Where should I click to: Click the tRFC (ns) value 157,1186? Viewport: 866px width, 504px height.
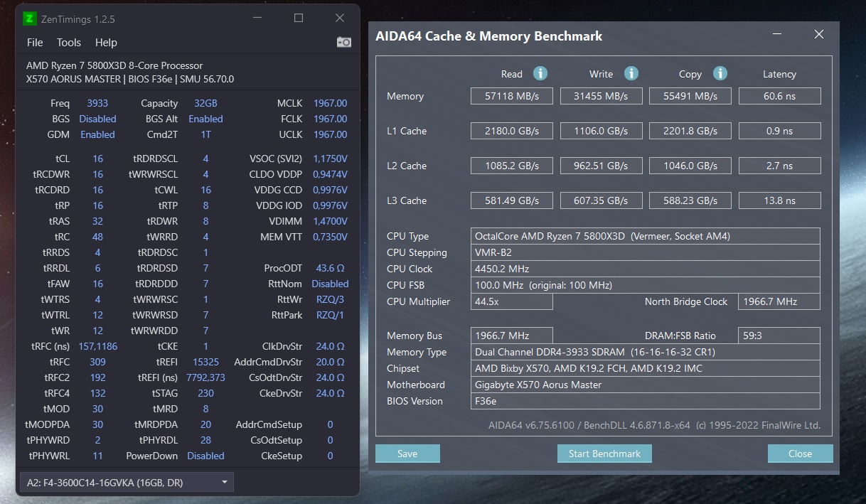tap(97, 346)
